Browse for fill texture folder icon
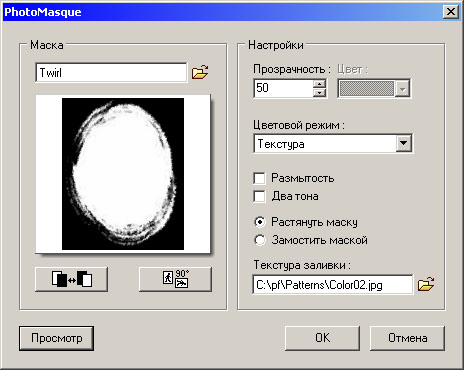The height and width of the screenshot is (370, 464). point(426,284)
